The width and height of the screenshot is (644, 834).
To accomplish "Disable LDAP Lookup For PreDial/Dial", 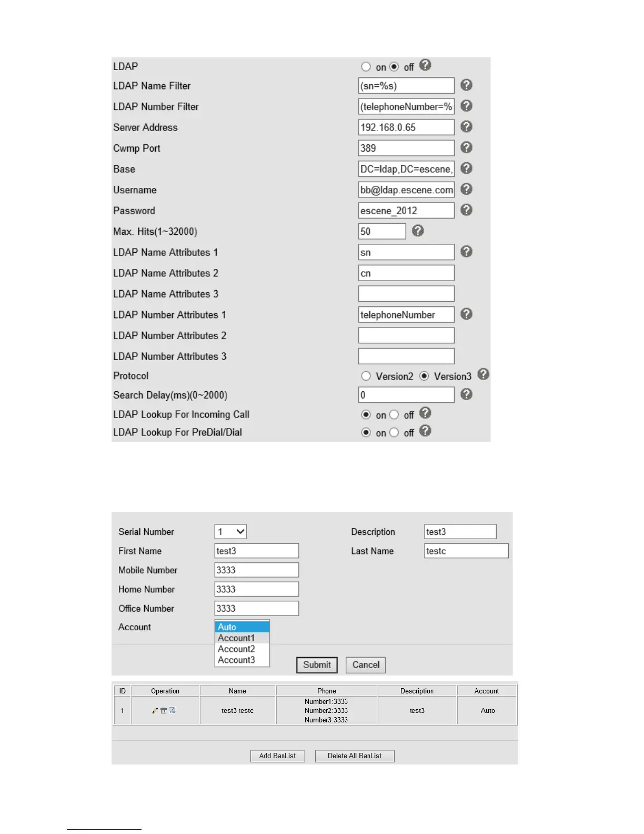I will coord(394,432).
